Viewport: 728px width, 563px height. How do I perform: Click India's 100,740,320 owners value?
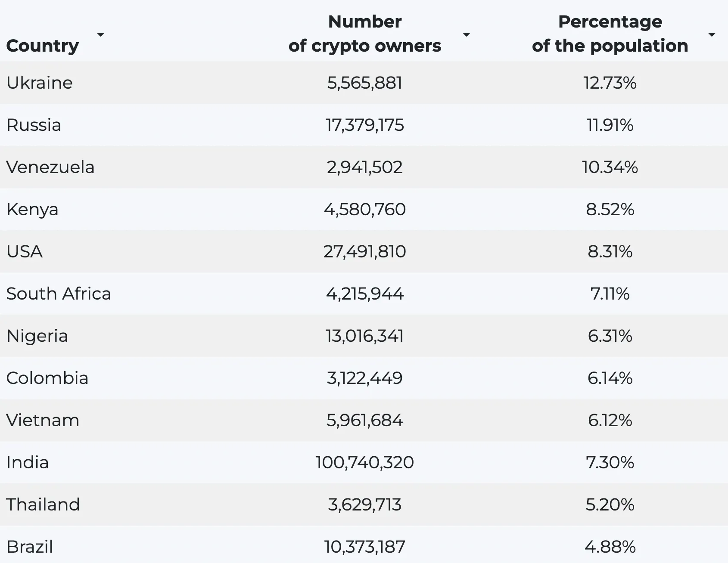point(364,462)
